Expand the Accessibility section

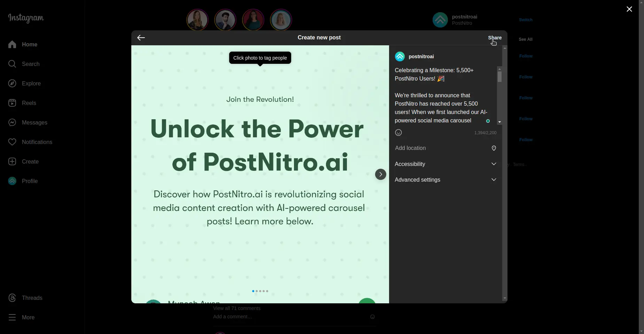pos(445,164)
